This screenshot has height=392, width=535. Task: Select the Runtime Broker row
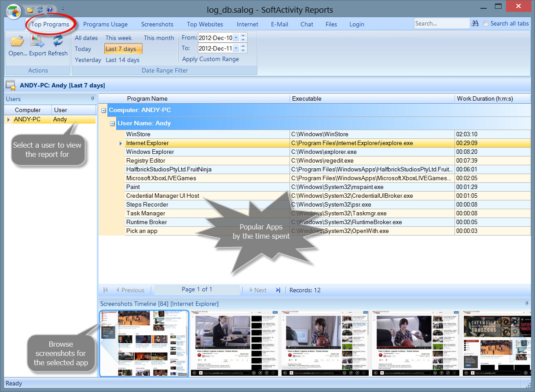pos(328,222)
